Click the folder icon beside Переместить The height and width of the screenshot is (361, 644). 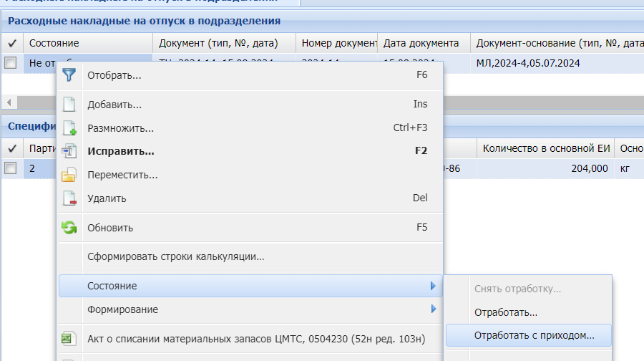(69, 175)
